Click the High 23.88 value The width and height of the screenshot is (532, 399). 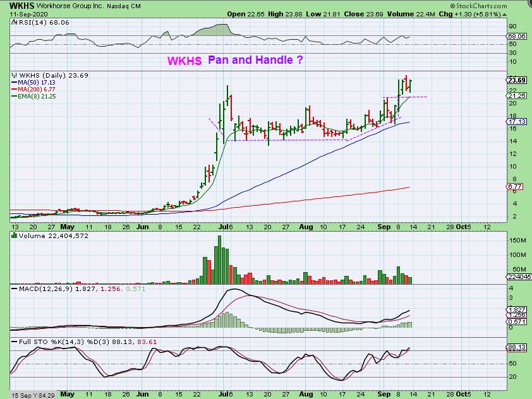pyautogui.click(x=285, y=15)
